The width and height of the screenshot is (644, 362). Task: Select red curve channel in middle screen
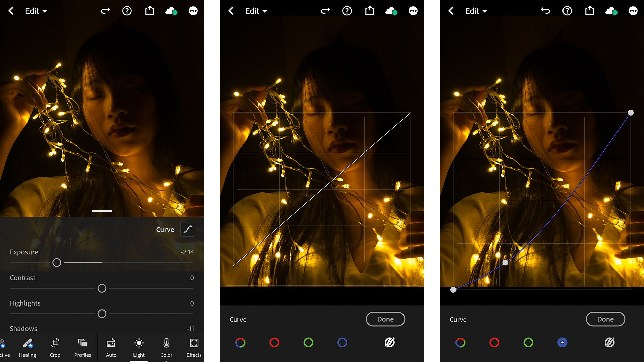[x=274, y=342]
